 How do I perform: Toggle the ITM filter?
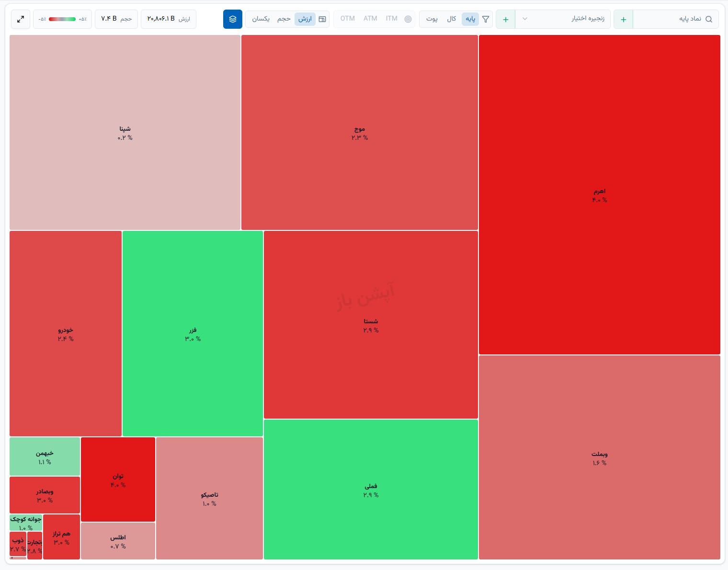[x=392, y=19]
